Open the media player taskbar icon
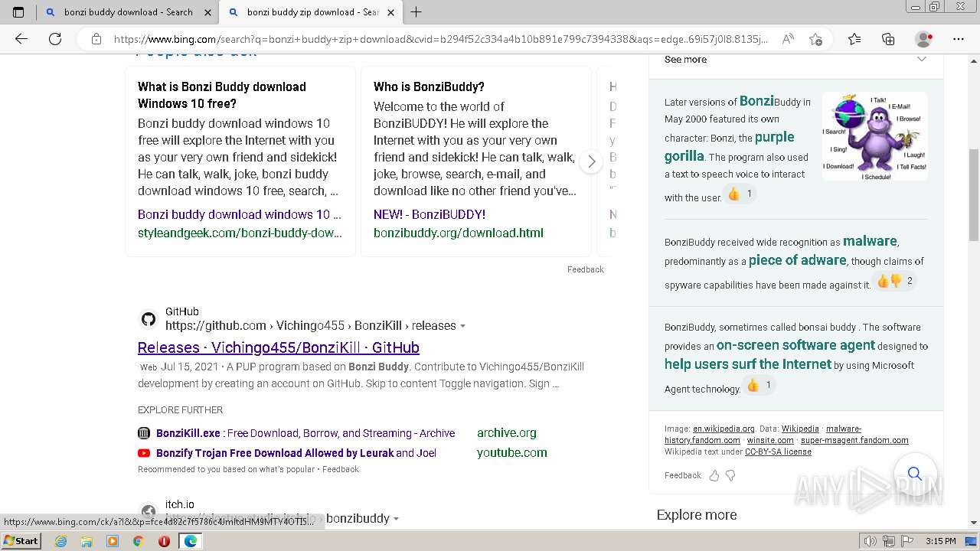980x551 pixels. click(113, 541)
